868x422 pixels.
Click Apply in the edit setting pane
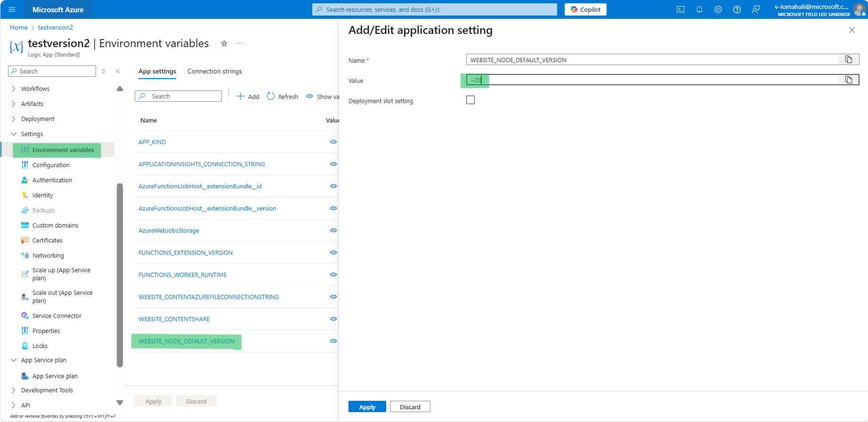367,407
